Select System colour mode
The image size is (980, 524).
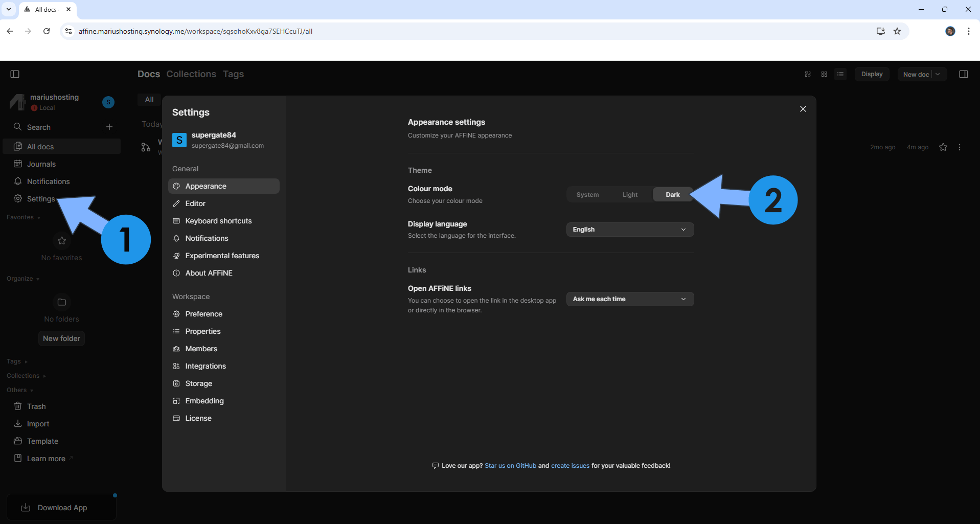[x=588, y=195]
